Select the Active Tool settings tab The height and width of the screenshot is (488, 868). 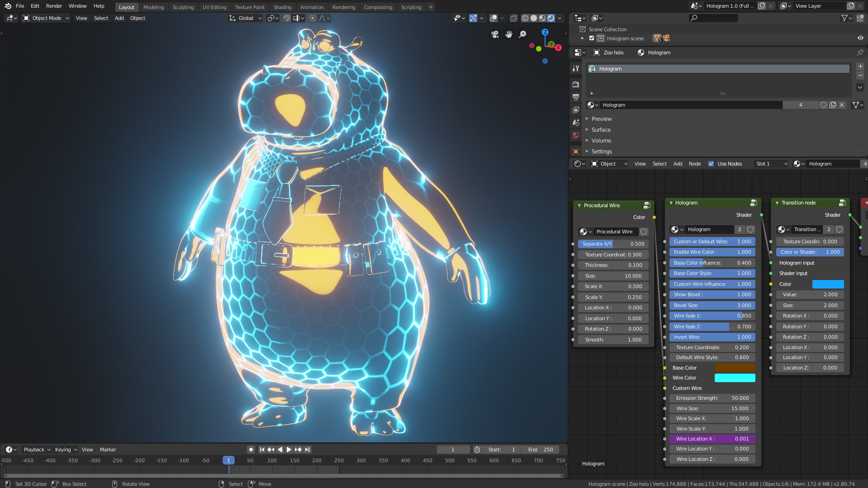pos(575,67)
